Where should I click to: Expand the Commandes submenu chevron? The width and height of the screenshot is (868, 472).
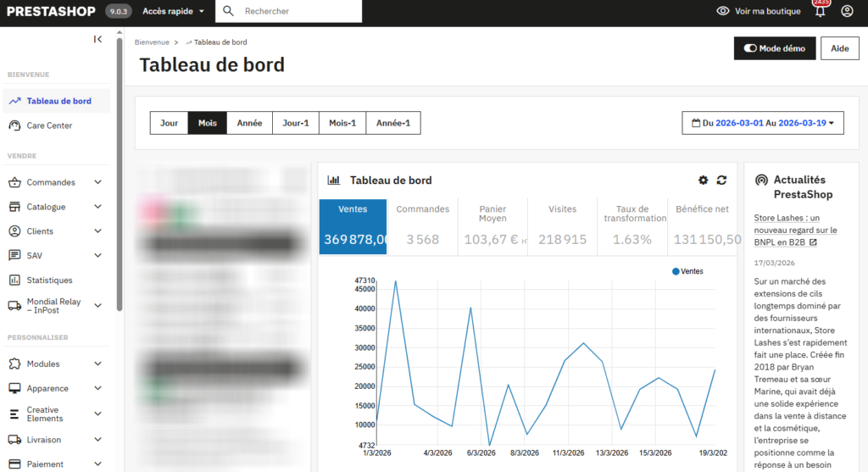point(98,182)
